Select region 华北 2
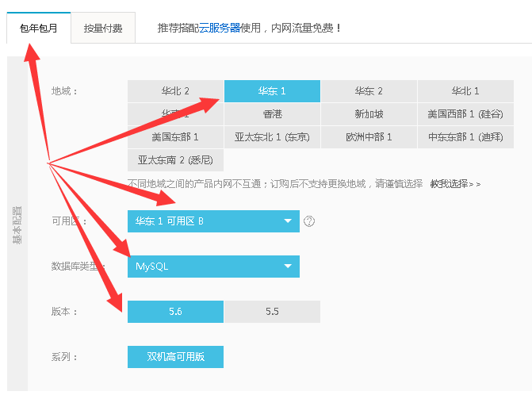The image size is (532, 399). 175,91
